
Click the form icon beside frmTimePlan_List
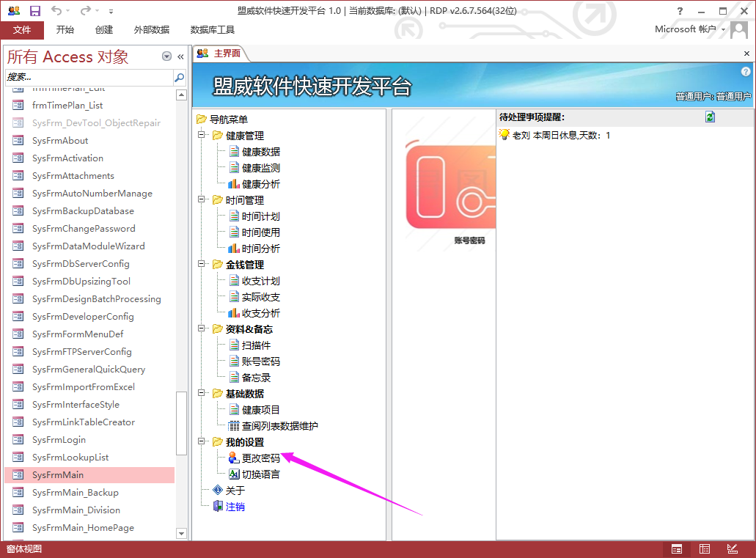click(x=18, y=105)
